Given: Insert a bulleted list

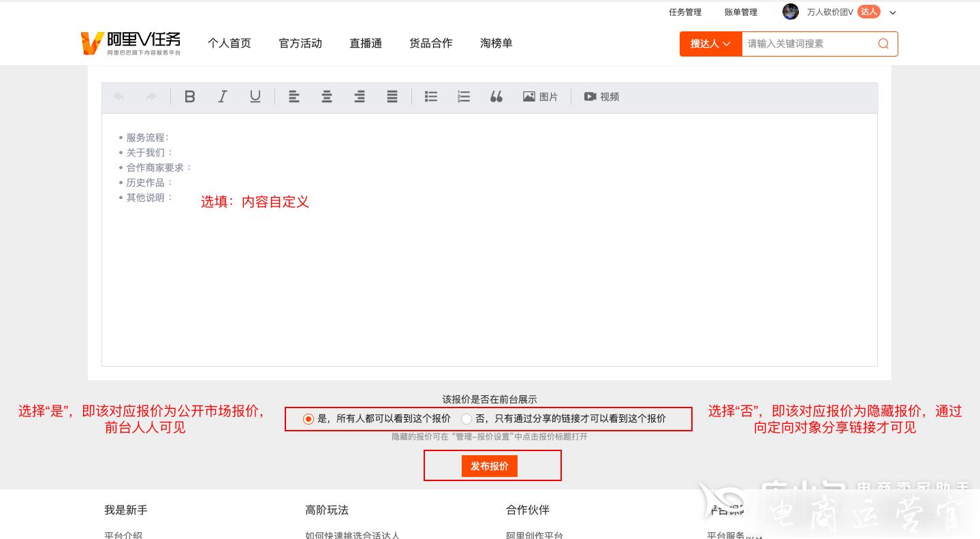Looking at the screenshot, I should [x=431, y=97].
